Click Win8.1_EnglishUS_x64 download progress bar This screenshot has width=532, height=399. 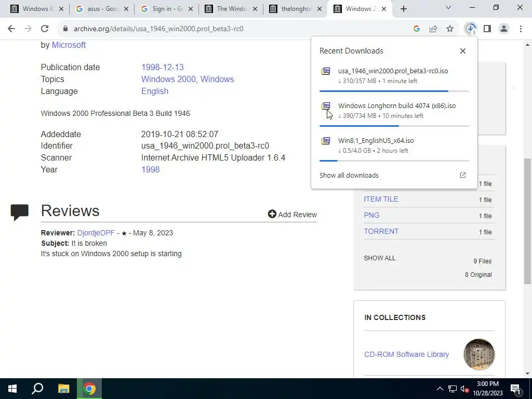[394, 161]
